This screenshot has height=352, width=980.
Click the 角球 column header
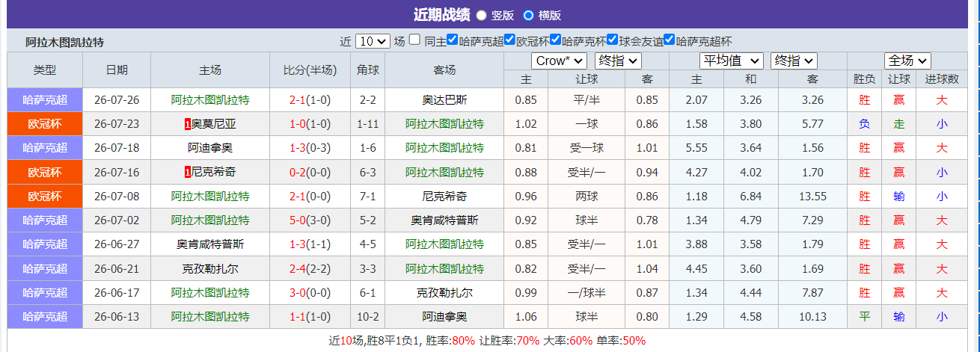pos(367,70)
